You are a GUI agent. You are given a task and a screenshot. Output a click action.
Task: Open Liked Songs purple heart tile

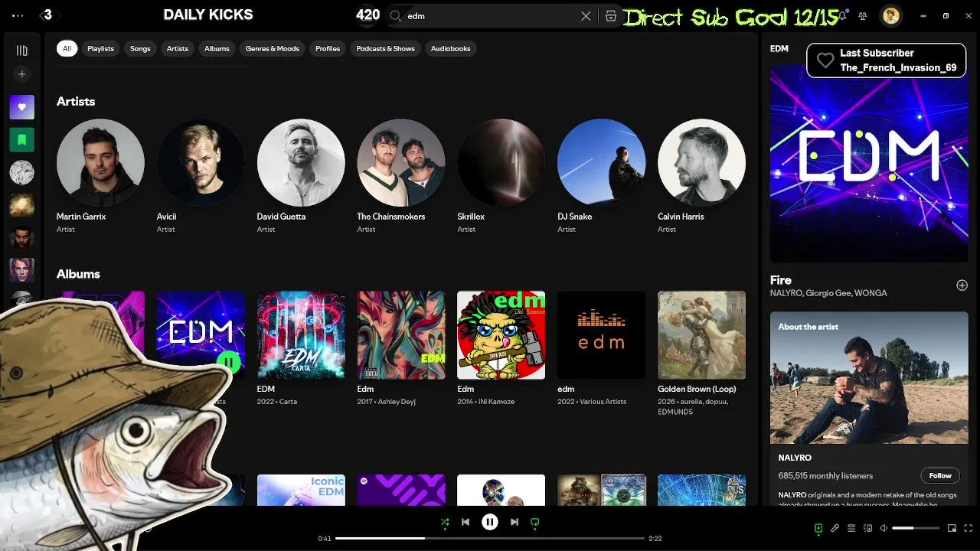tap(21, 107)
